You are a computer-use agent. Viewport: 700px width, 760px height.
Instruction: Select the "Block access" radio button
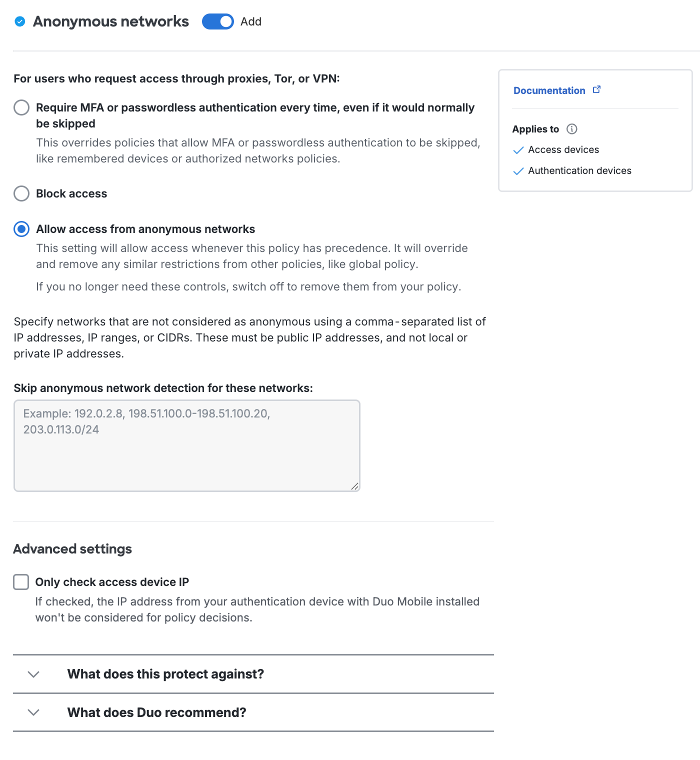click(x=21, y=193)
